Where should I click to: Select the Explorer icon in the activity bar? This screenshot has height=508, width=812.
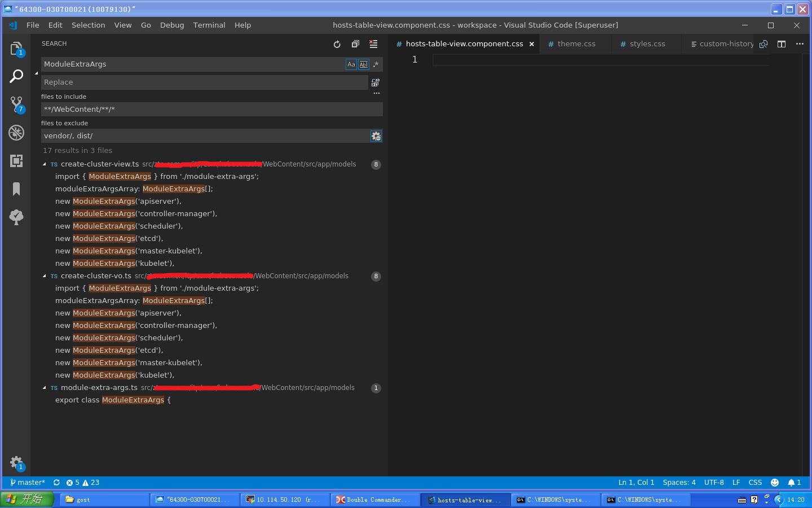(16, 49)
